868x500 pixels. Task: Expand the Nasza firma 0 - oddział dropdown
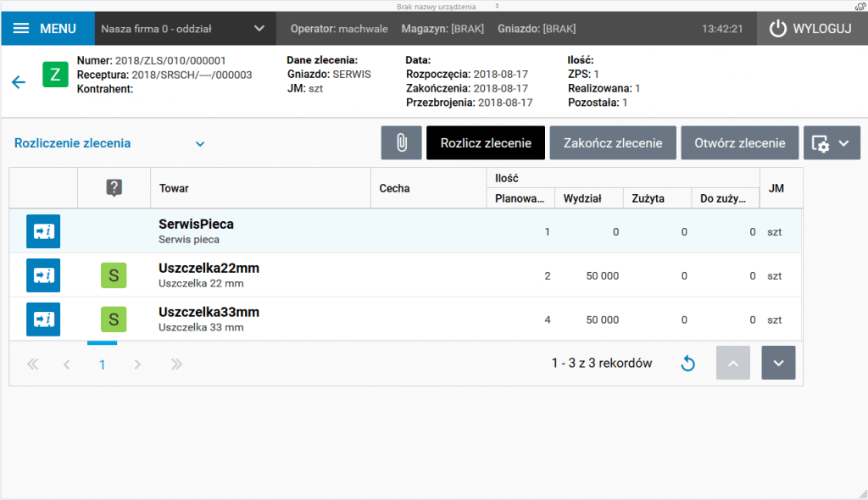185,29
